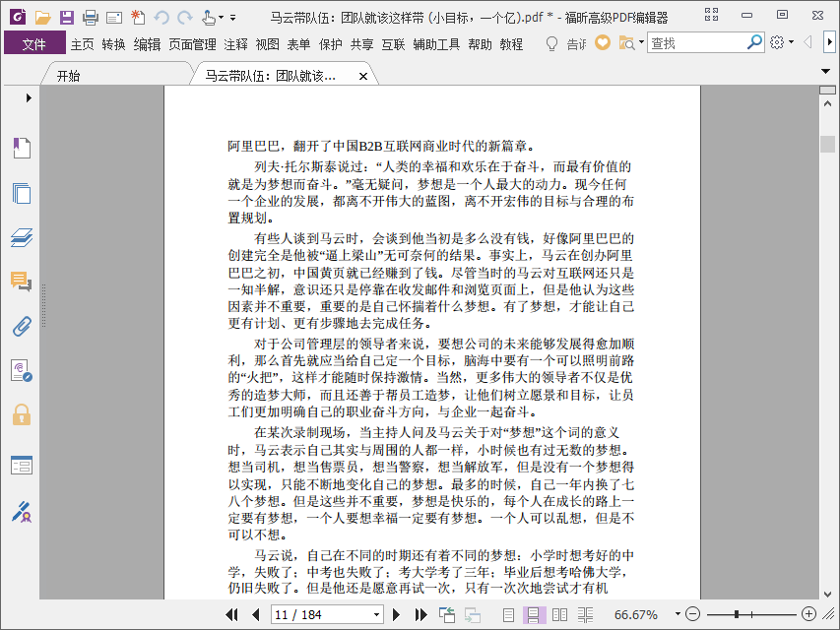Click the orange heart favorites icon

[x=603, y=43]
